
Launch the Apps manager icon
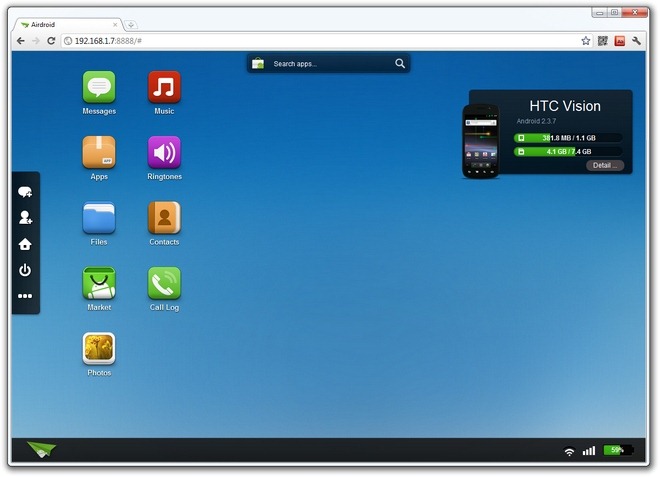tap(99, 152)
